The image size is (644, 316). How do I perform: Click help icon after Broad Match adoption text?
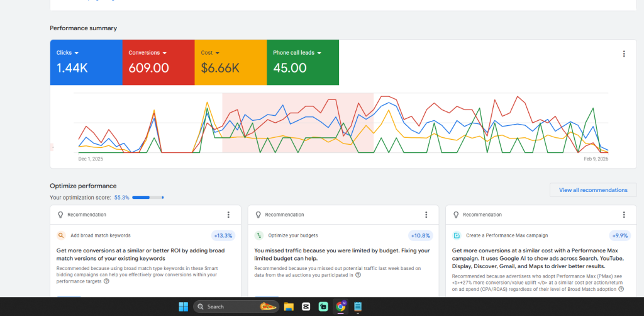pyautogui.click(x=621, y=289)
